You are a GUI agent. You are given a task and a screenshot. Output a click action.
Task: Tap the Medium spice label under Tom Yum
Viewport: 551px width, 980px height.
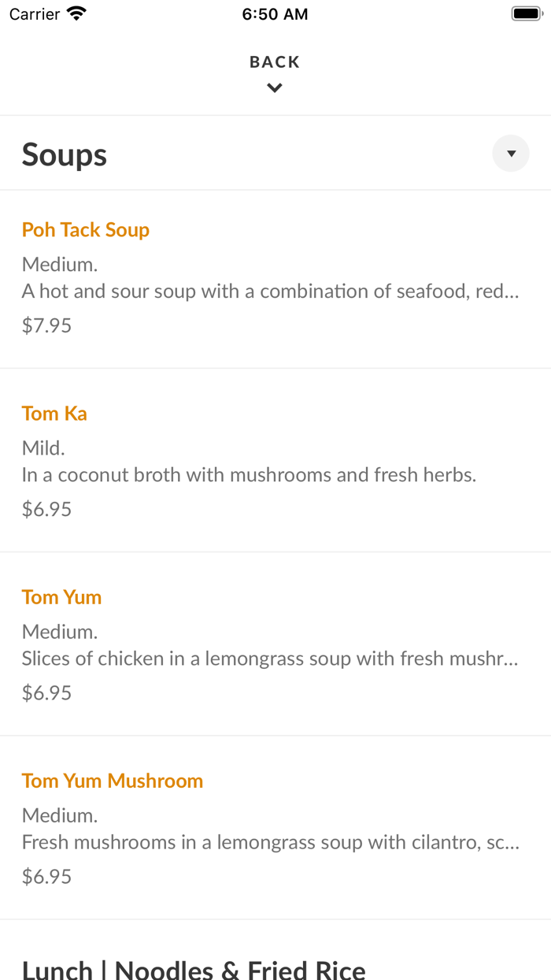(54, 631)
